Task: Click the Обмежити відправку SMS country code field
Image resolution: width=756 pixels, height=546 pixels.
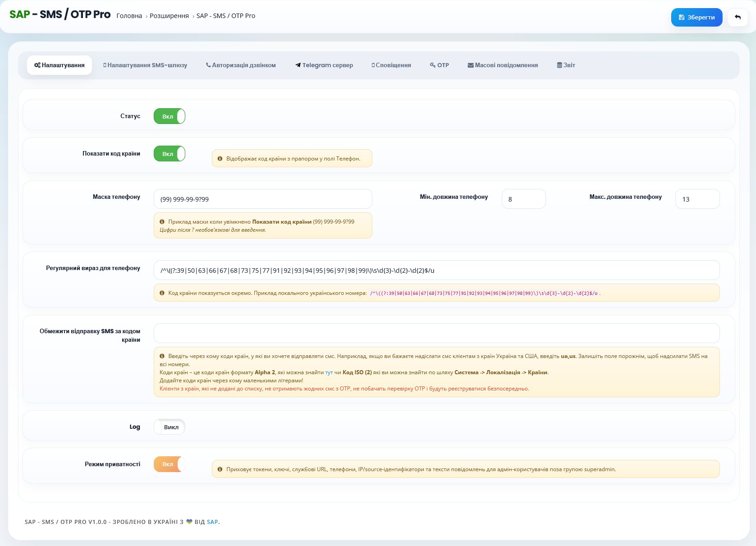Action: pyautogui.click(x=437, y=333)
